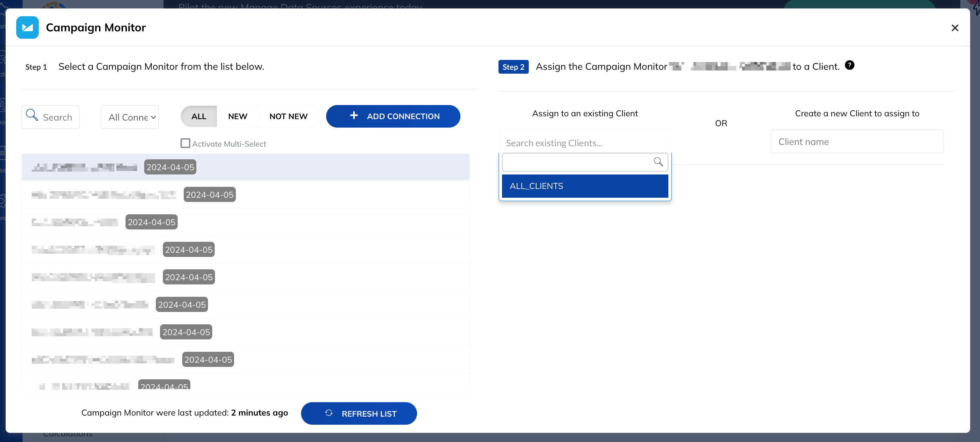Choose ALL_CLIENTS from the client list
The image size is (980, 442).
[x=585, y=186]
